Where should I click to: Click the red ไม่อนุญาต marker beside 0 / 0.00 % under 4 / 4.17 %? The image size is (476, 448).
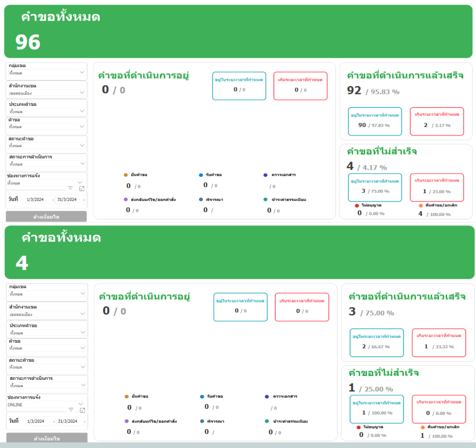click(357, 205)
